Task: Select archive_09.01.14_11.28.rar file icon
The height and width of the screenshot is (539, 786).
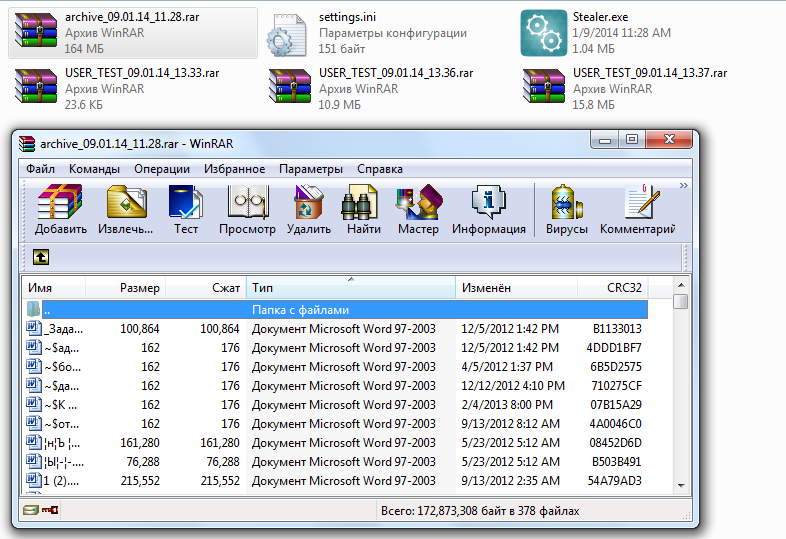Action: (36, 31)
